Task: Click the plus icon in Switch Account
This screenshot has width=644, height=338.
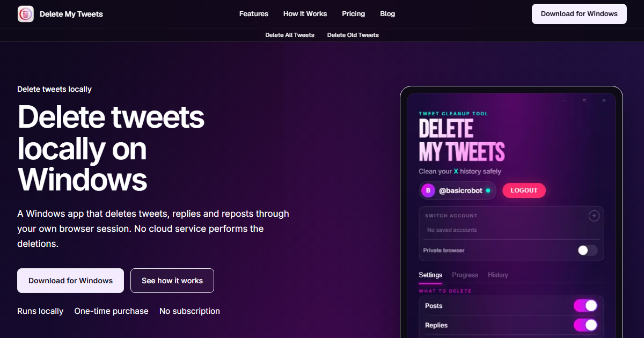Action: click(x=594, y=216)
